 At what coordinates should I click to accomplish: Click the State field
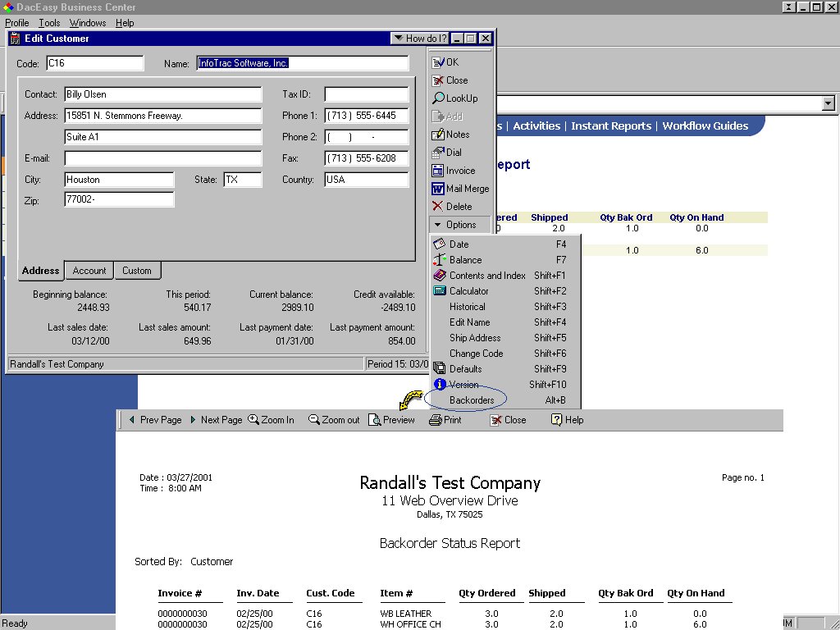(x=243, y=180)
